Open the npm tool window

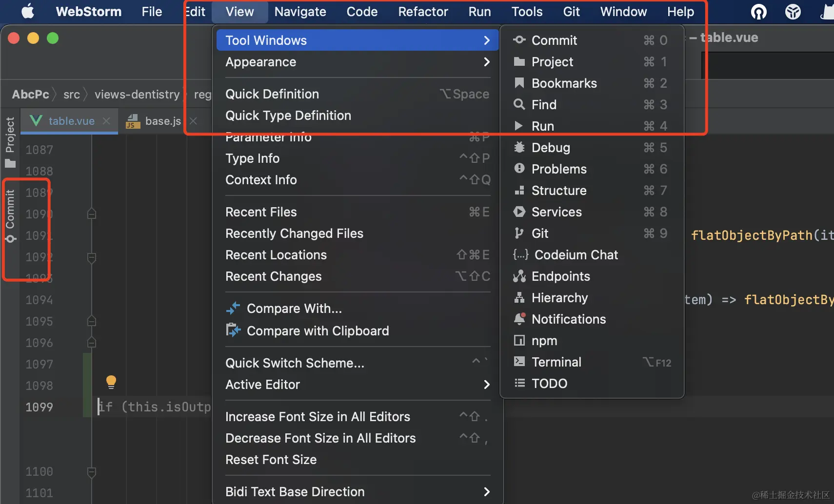(x=544, y=341)
